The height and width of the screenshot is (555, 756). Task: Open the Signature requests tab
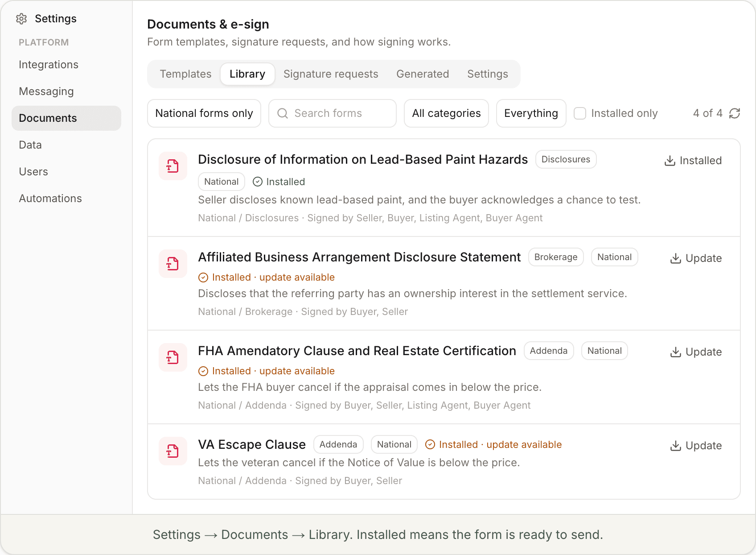[331, 74]
